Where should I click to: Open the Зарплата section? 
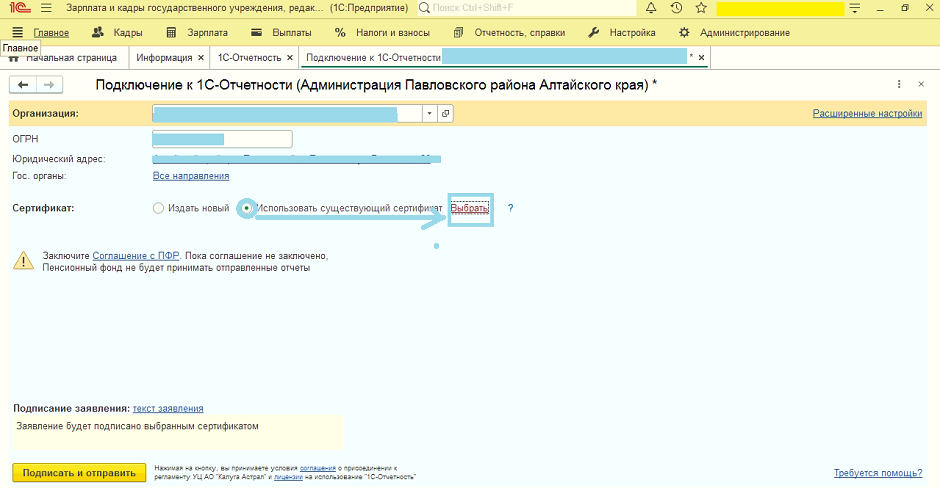(x=197, y=33)
